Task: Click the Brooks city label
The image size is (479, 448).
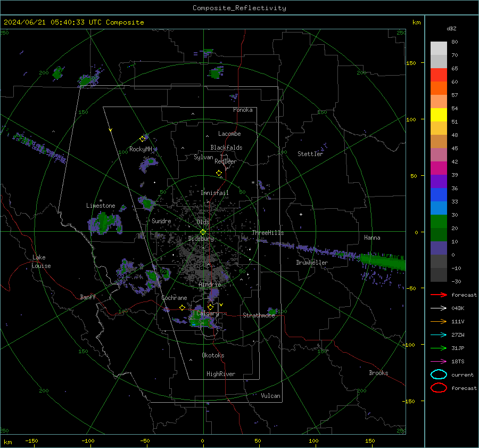Action: [378, 373]
